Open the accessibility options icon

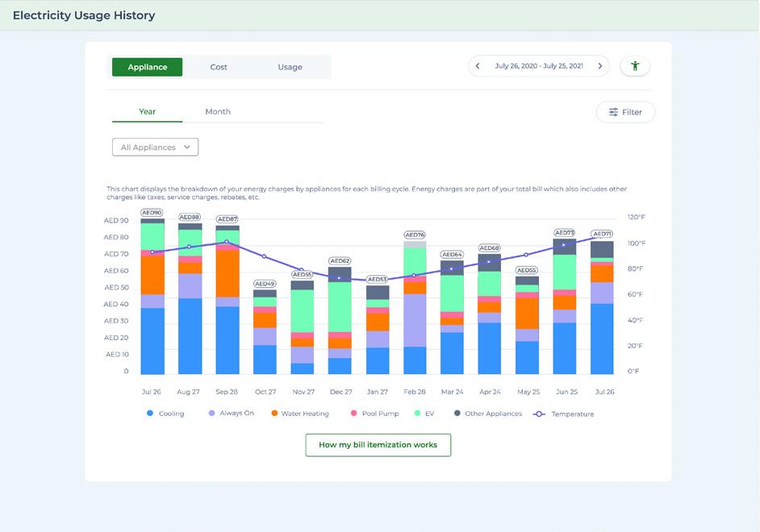pos(634,66)
